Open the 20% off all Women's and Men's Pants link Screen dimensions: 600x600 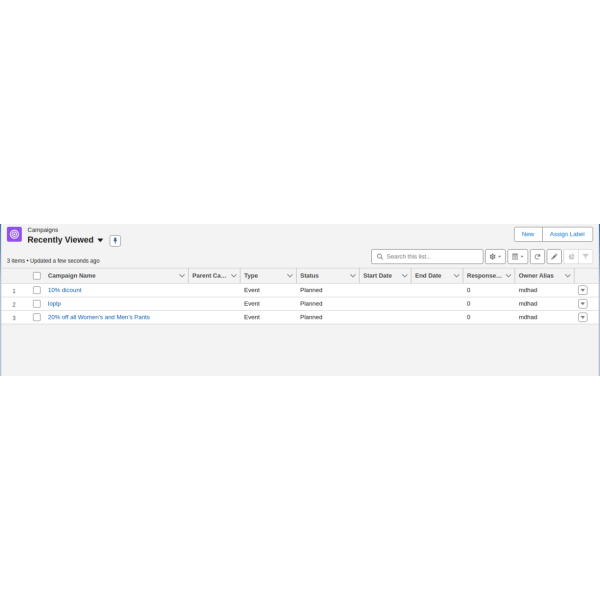(98, 317)
